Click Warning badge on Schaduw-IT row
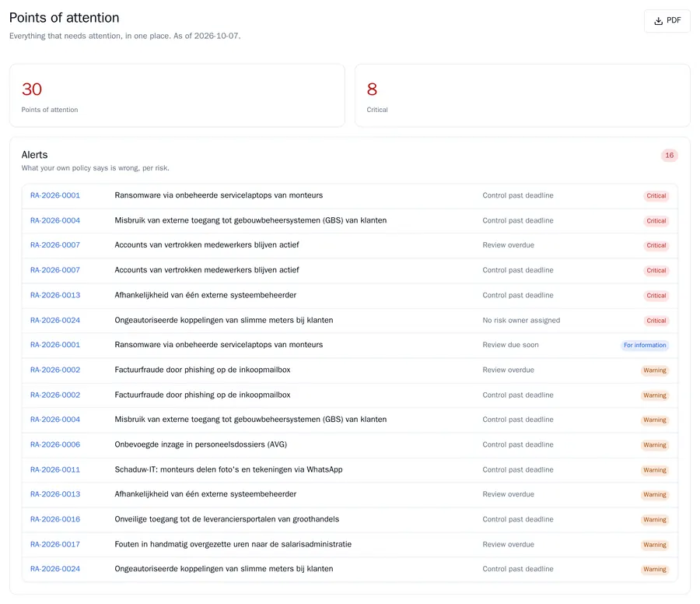The image size is (700, 604). (654, 469)
